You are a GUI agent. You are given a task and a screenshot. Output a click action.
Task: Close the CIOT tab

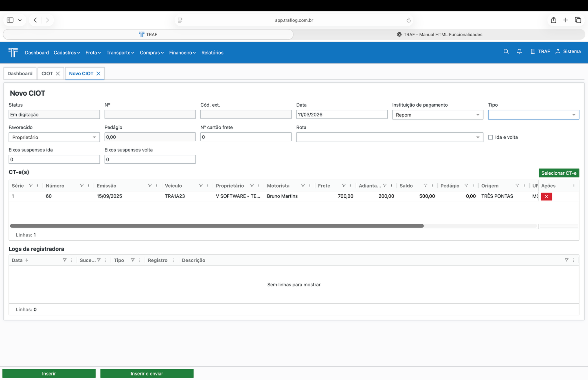pos(58,74)
